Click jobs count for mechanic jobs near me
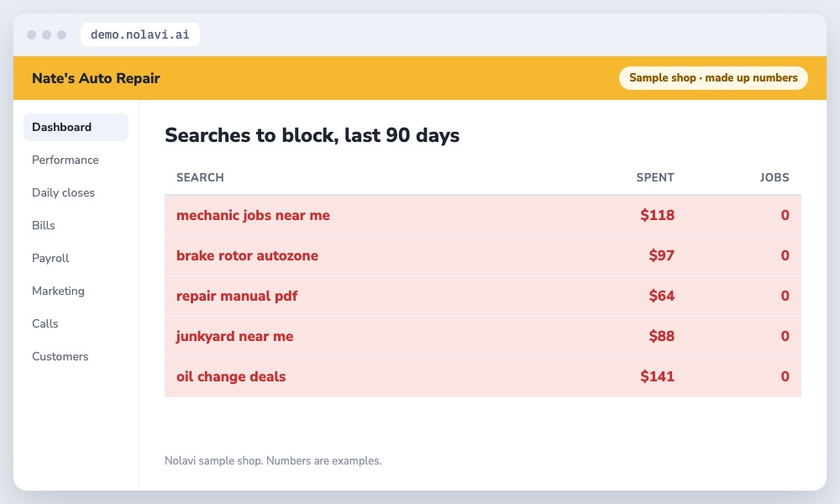 [785, 215]
